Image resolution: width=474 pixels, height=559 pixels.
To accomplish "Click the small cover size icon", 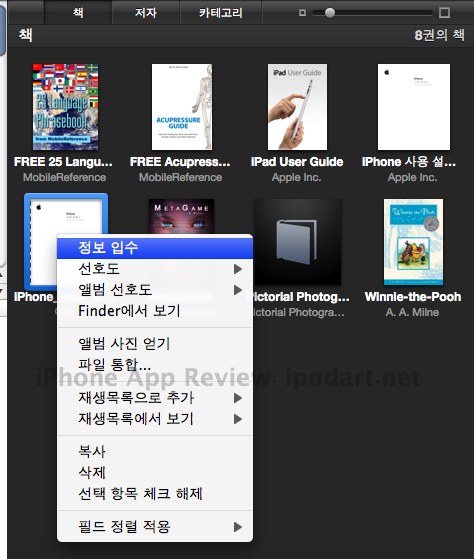I will coord(302,13).
